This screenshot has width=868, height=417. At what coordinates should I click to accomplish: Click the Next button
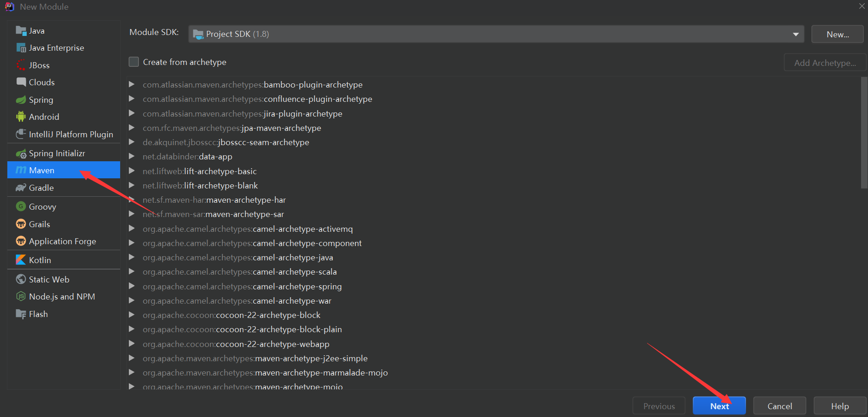tap(719, 406)
